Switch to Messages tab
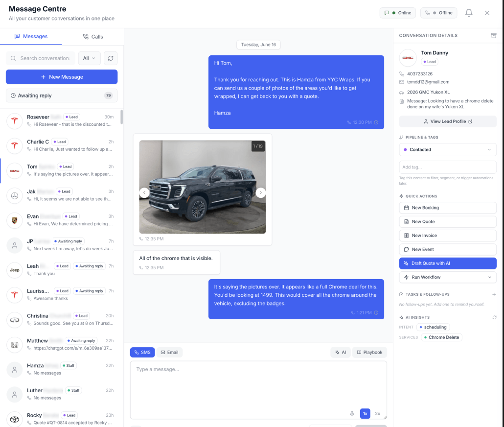The width and height of the screenshot is (504, 427). tap(31, 36)
